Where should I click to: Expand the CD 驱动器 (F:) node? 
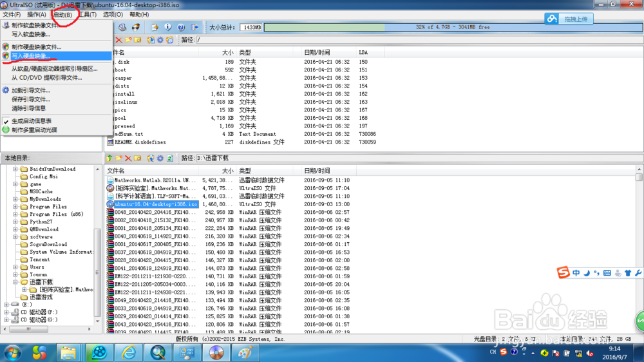tap(6, 312)
